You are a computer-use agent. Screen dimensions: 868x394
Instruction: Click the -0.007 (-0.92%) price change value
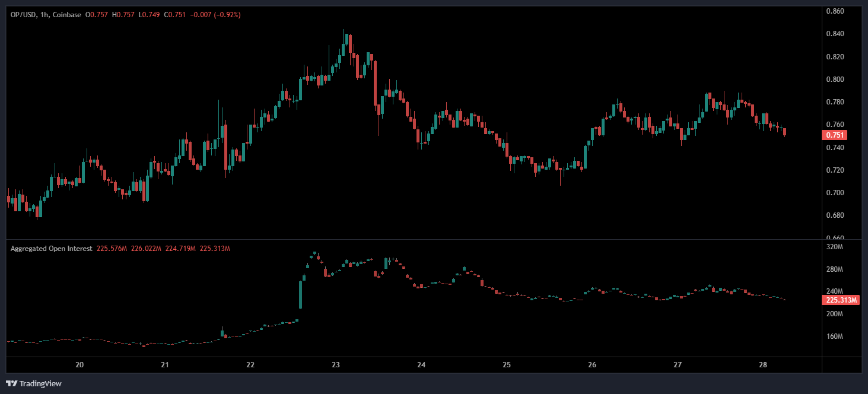tap(216, 14)
